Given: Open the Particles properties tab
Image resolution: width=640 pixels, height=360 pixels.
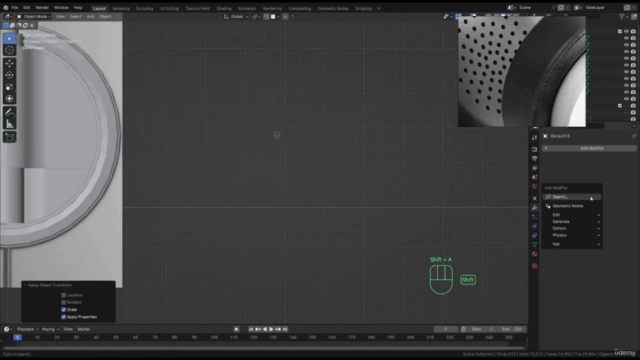Looking at the screenshot, I should 535,217.
